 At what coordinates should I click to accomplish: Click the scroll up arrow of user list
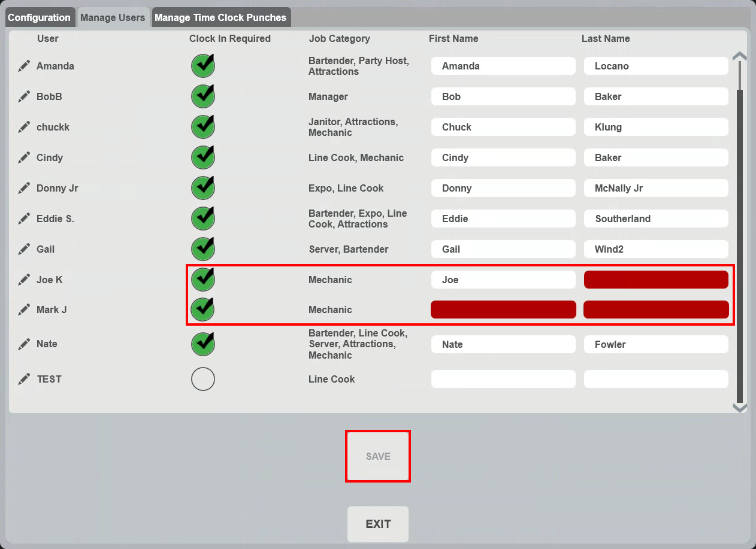click(740, 56)
